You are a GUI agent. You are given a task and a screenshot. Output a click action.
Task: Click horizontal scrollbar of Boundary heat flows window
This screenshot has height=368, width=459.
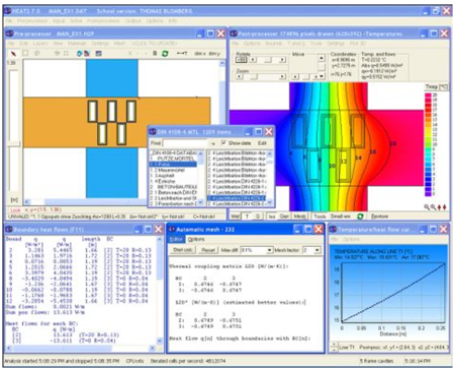[x=81, y=348]
